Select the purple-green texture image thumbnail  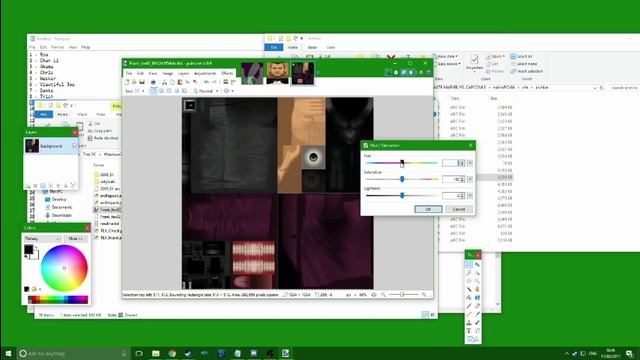pos(252,73)
